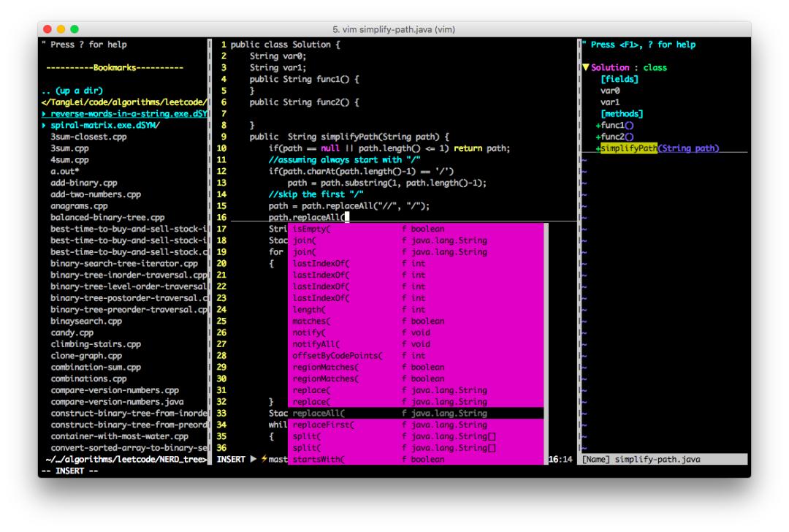
Task: Select offsetByCodePoints( completion entry
Action: [337, 356]
